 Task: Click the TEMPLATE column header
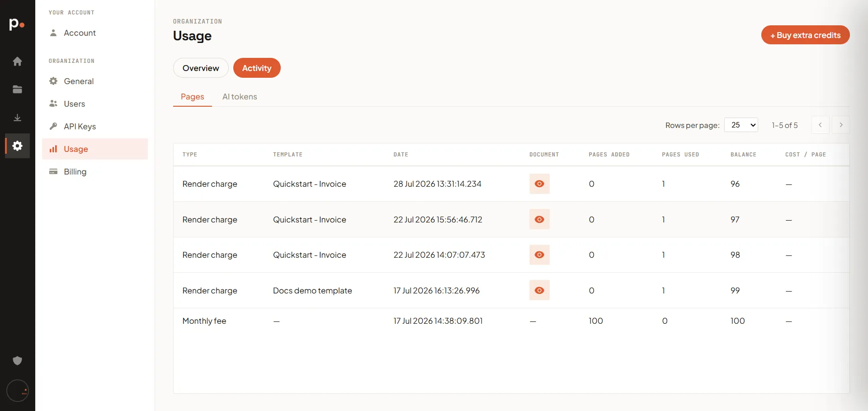[x=288, y=155]
